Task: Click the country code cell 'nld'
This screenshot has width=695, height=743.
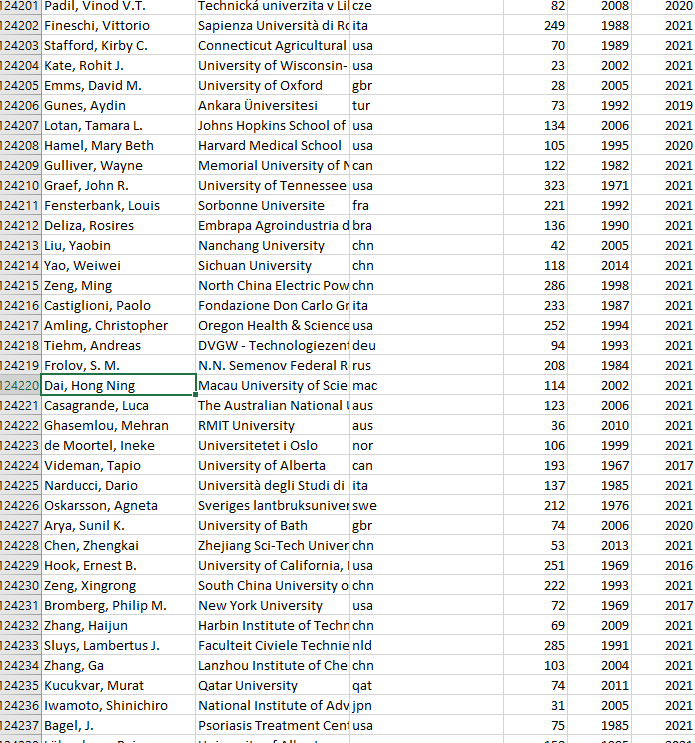Action: (426, 645)
